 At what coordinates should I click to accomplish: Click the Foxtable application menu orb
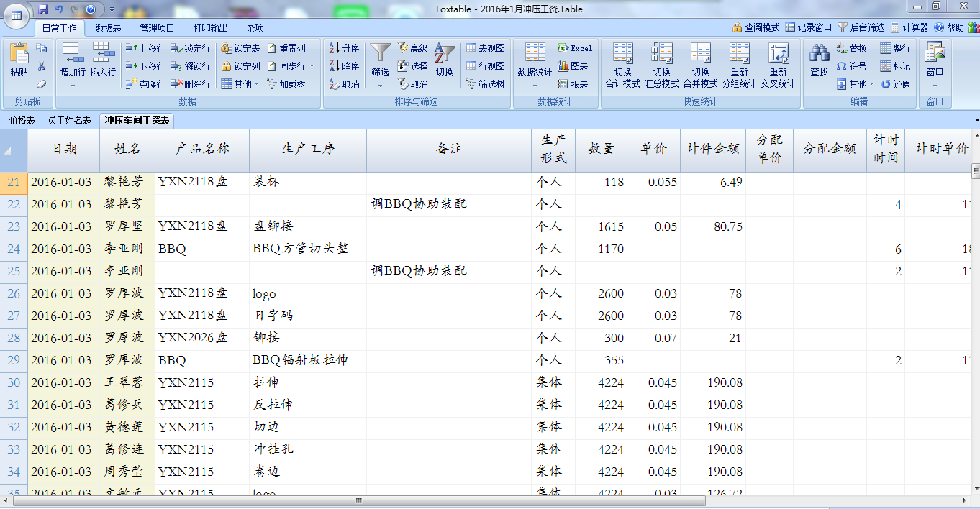(x=16, y=14)
